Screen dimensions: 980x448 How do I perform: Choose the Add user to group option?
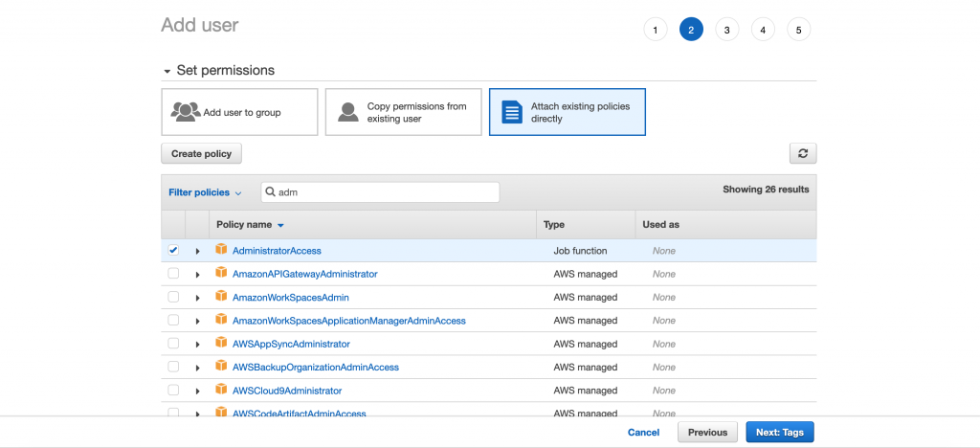[x=239, y=112]
